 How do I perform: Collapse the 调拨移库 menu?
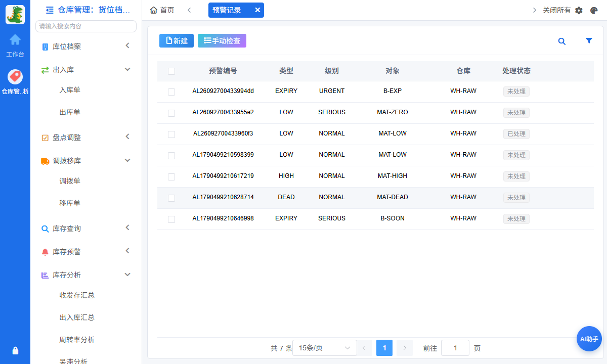(x=86, y=160)
